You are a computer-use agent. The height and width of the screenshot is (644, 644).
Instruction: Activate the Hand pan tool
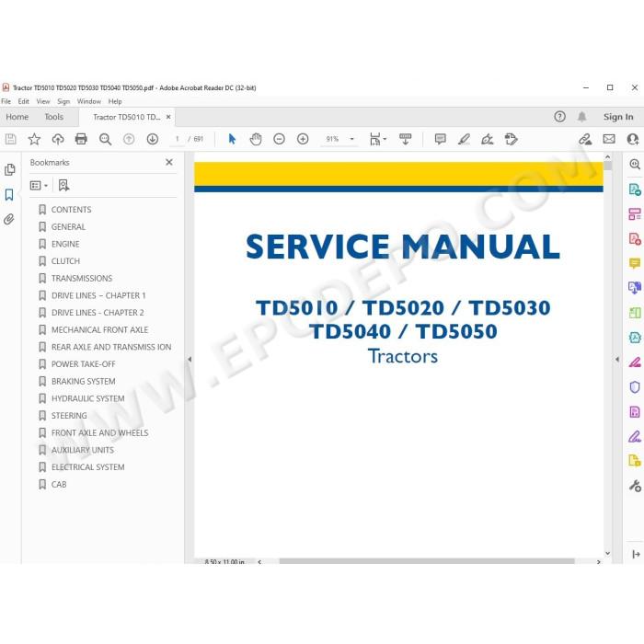[x=256, y=139]
